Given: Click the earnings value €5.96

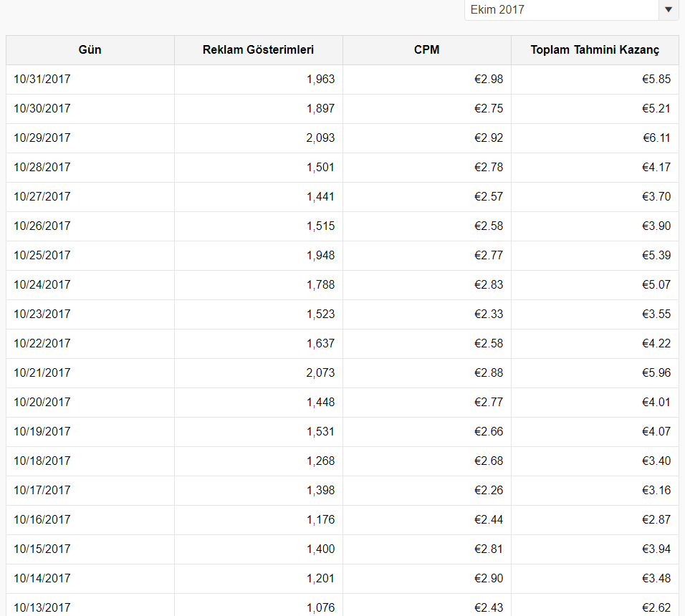Looking at the screenshot, I should pos(656,372).
